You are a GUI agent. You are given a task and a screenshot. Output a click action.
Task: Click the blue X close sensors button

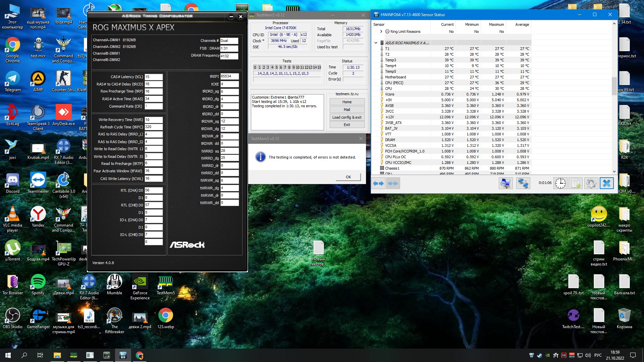click(x=606, y=183)
